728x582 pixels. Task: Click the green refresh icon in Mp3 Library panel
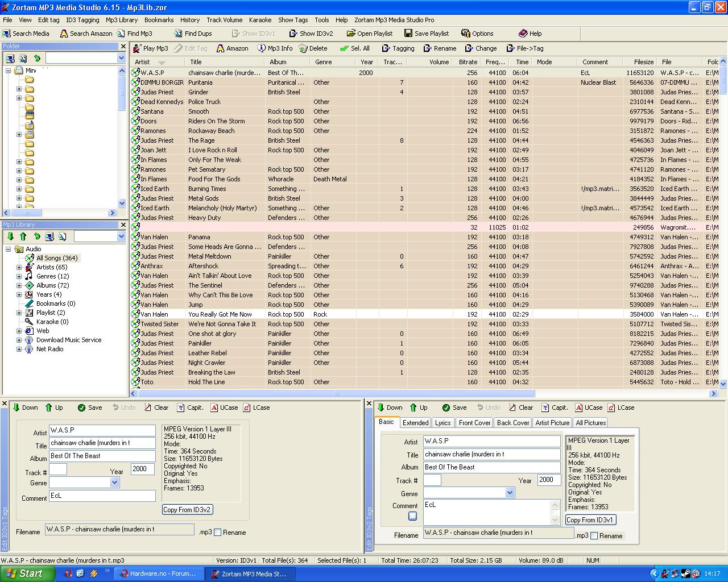pos(37,236)
